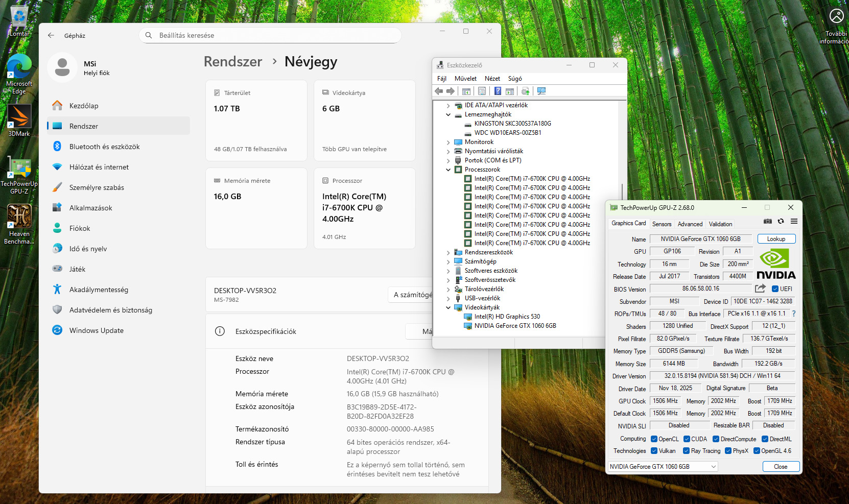The height and width of the screenshot is (504, 849).
Task: Click the Close button in GPU-Z
Action: tap(781, 467)
